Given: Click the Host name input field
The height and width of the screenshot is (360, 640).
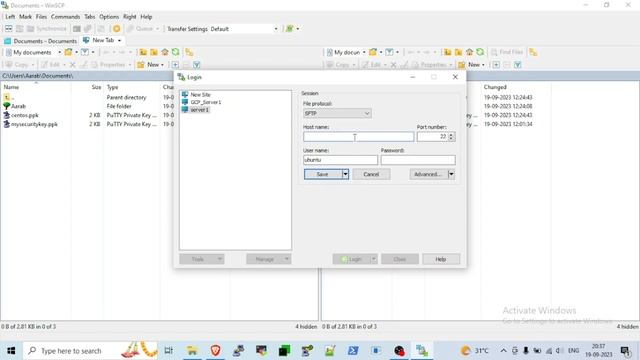Looking at the screenshot, I should [358, 137].
